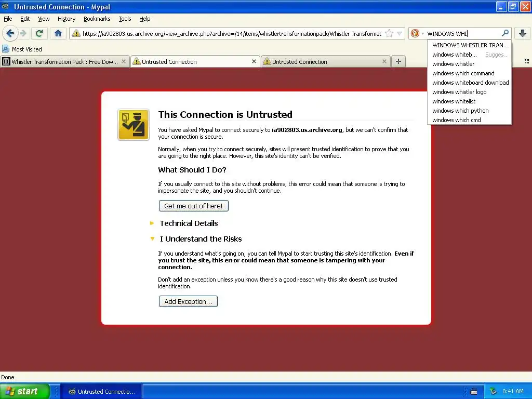The height and width of the screenshot is (399, 532).
Task: Open the Edit menu
Action: coord(25,19)
